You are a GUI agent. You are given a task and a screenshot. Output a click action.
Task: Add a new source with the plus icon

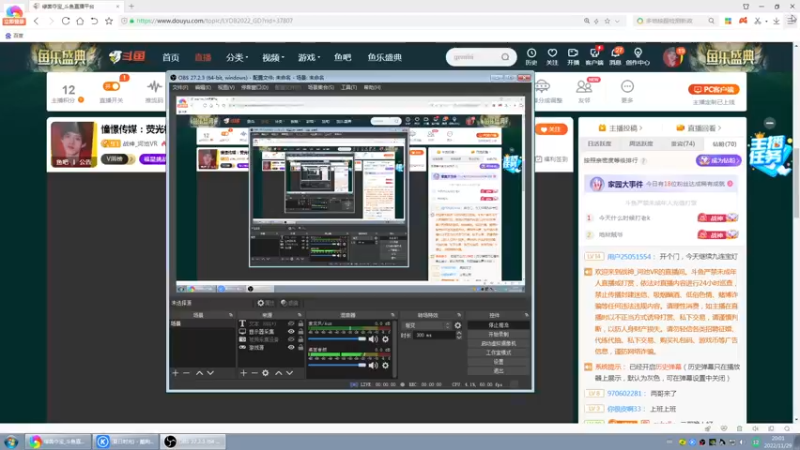point(243,373)
